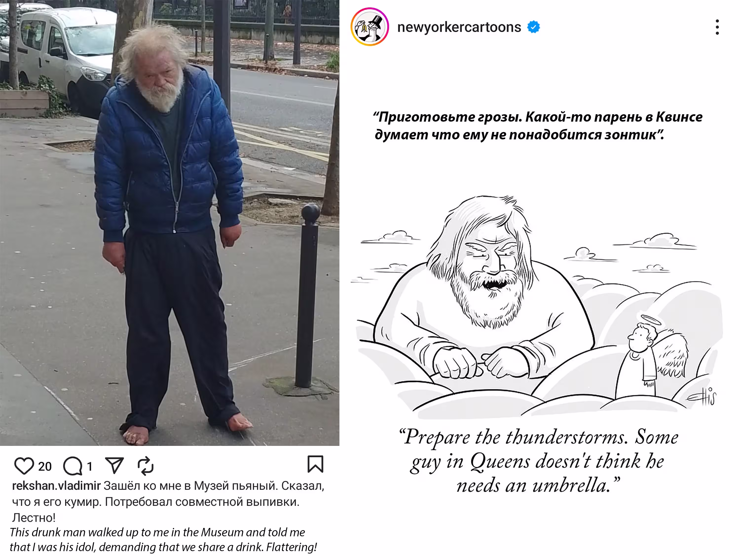
Task: View the 20 likes count
Action: pos(45,466)
